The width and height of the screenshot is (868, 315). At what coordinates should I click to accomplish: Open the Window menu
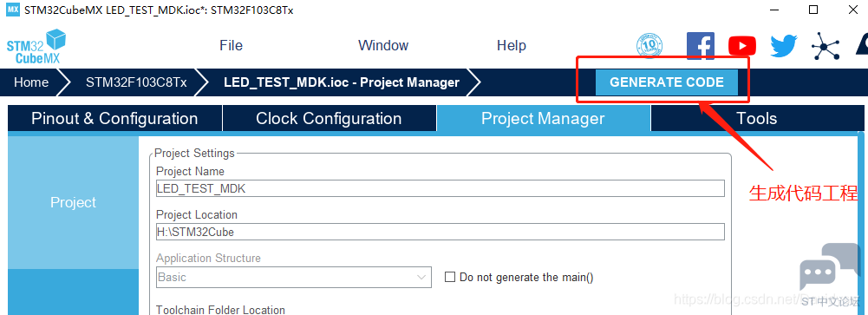click(383, 45)
